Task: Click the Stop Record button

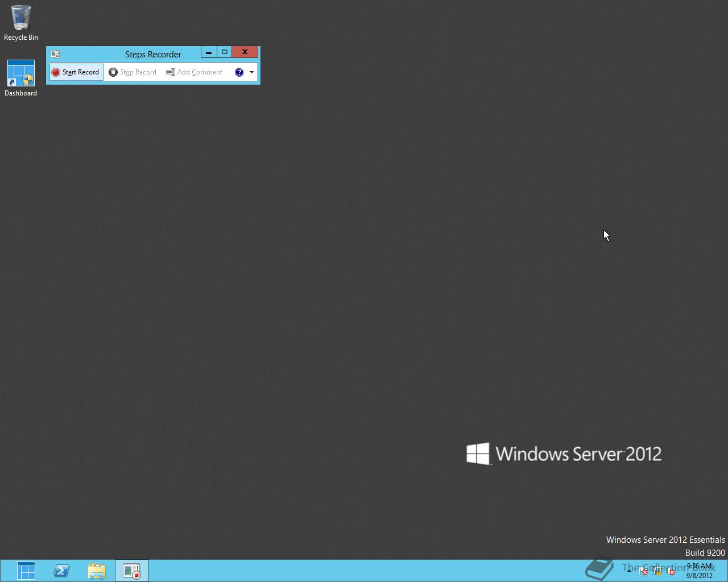Action: click(133, 72)
